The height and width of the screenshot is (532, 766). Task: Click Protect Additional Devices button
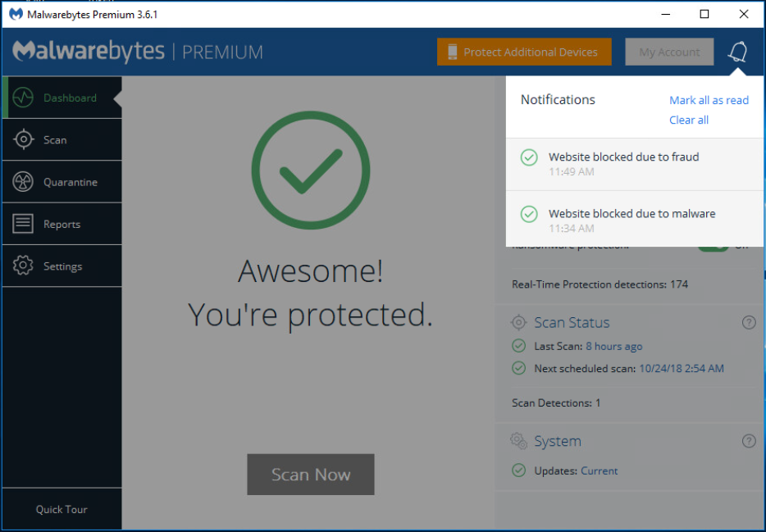point(524,52)
